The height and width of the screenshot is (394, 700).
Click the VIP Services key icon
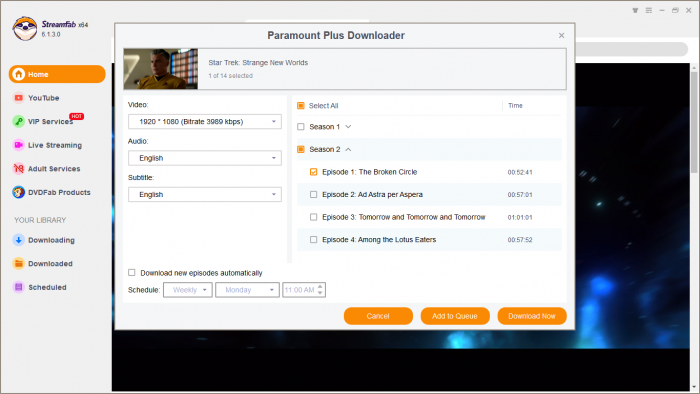tap(19, 121)
